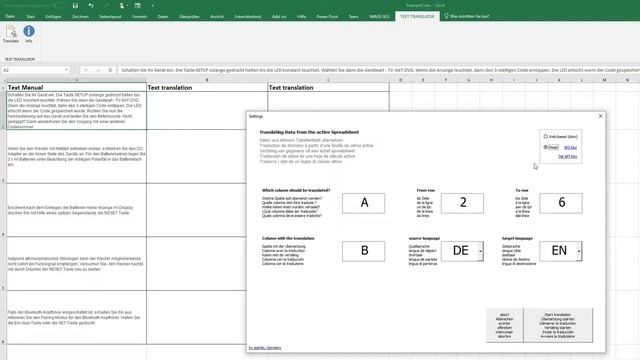Select the Text Manual header cell
This screenshot has width=640, height=360.
tap(76, 87)
